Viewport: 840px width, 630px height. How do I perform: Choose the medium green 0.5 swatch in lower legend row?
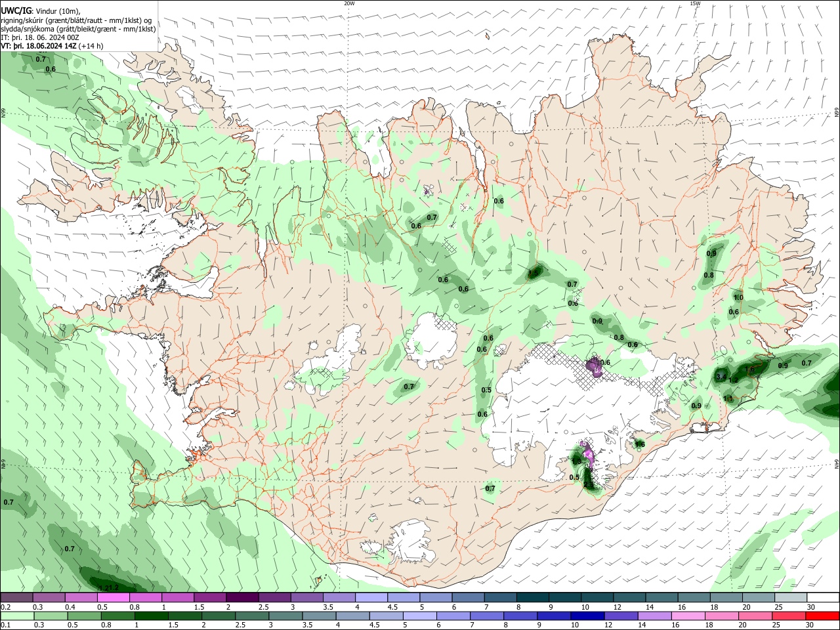tap(85, 616)
